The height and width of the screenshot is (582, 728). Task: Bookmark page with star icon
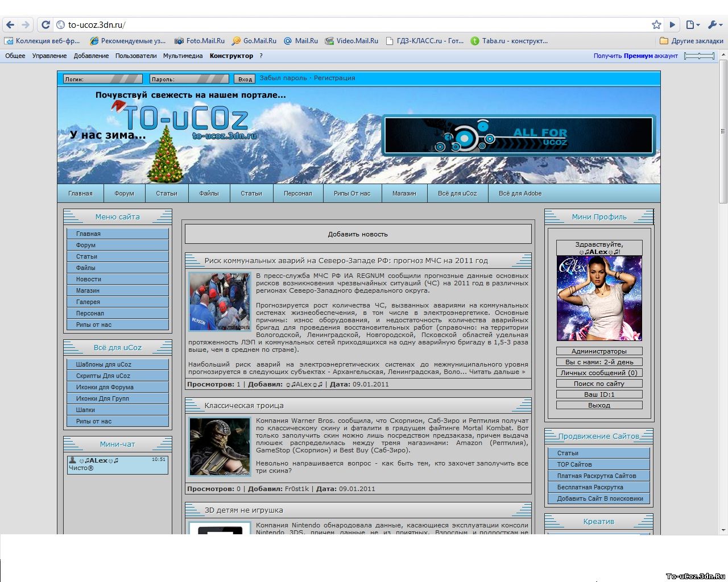656,24
